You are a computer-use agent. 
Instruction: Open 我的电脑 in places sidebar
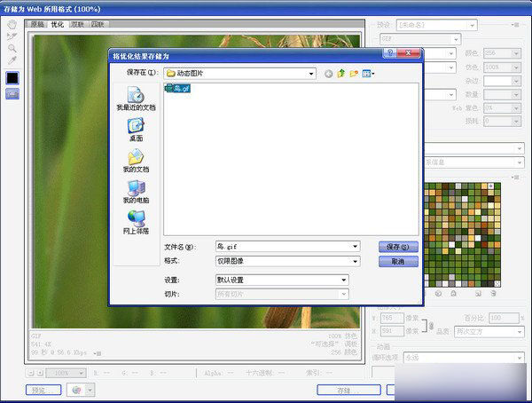click(x=135, y=192)
